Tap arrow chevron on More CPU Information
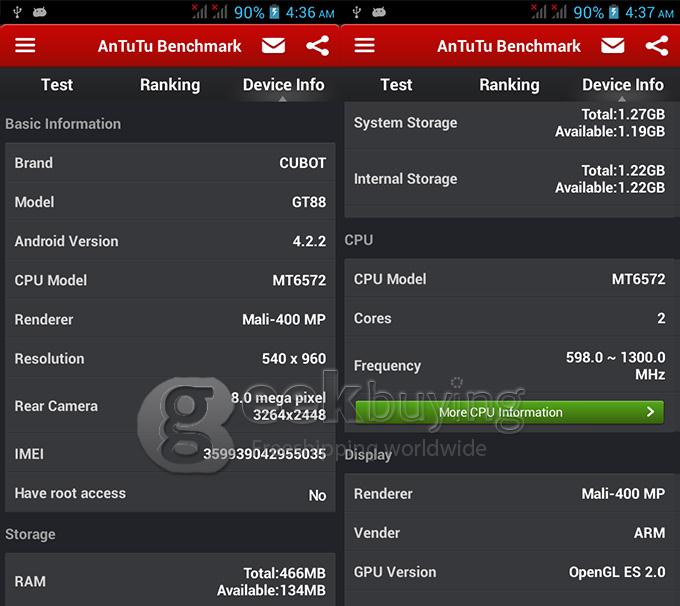The image size is (680, 606). coord(650,412)
